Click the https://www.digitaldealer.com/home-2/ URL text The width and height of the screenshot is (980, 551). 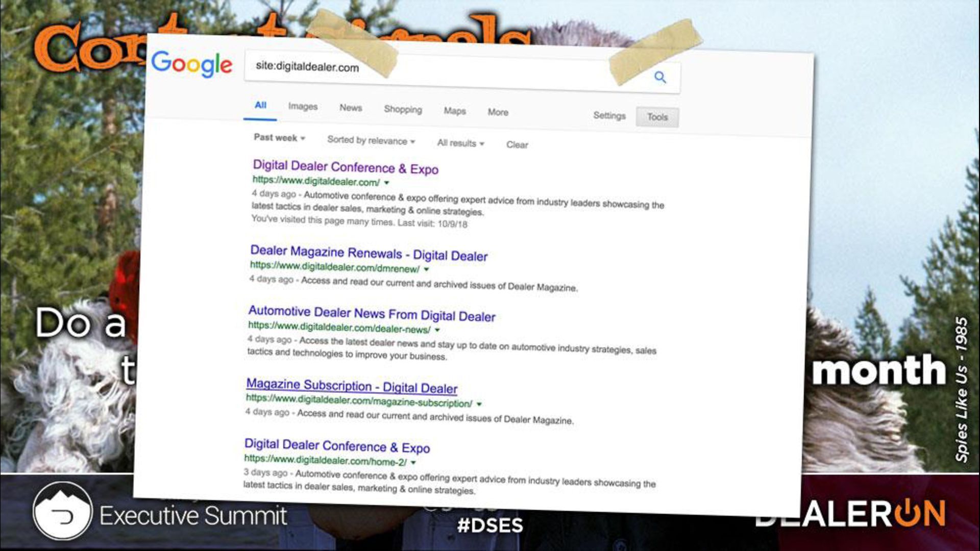click(325, 460)
